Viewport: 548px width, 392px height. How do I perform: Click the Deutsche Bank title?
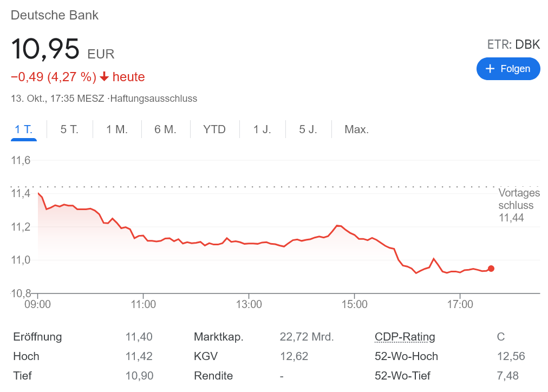coord(55,15)
